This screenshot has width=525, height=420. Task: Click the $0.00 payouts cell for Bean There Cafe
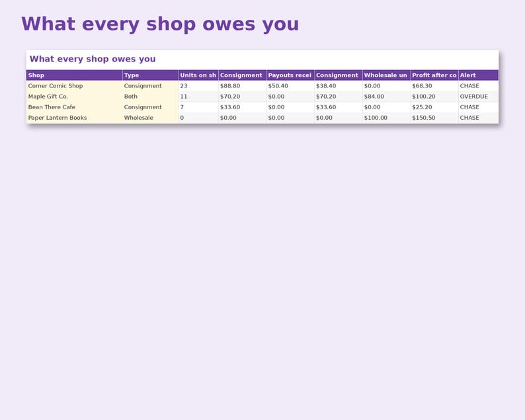click(x=290, y=107)
